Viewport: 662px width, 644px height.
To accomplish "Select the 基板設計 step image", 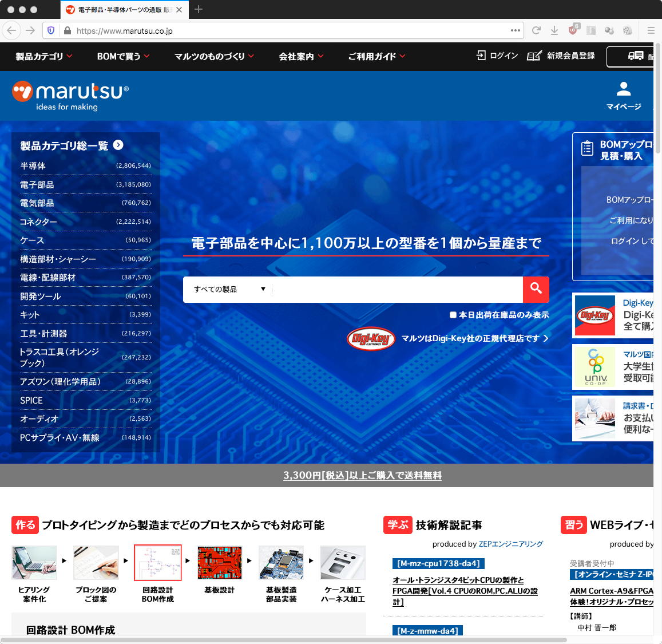I will point(220,563).
